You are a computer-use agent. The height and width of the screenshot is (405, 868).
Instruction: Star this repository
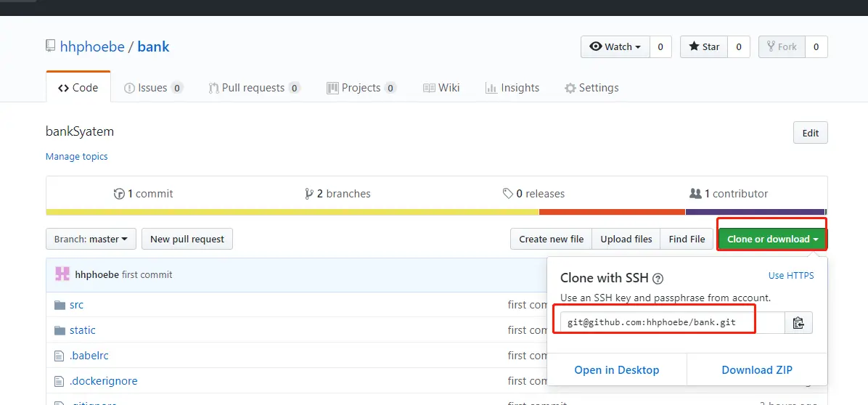point(703,47)
